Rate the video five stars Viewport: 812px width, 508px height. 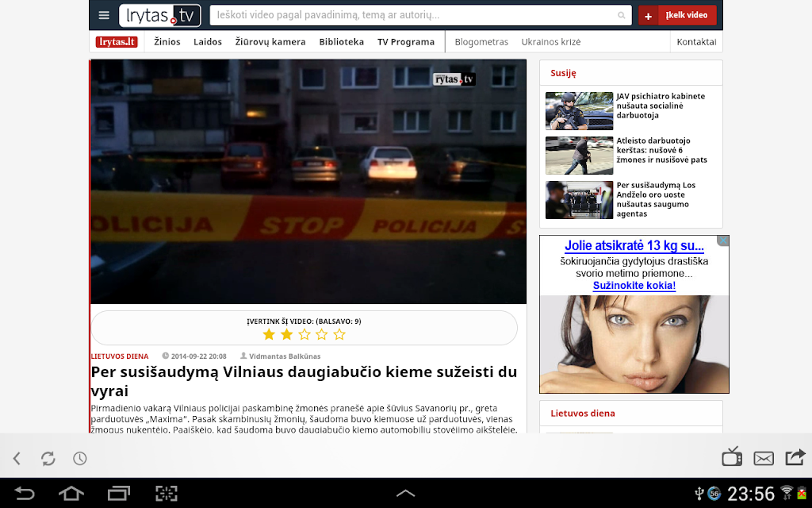pyautogui.click(x=339, y=334)
